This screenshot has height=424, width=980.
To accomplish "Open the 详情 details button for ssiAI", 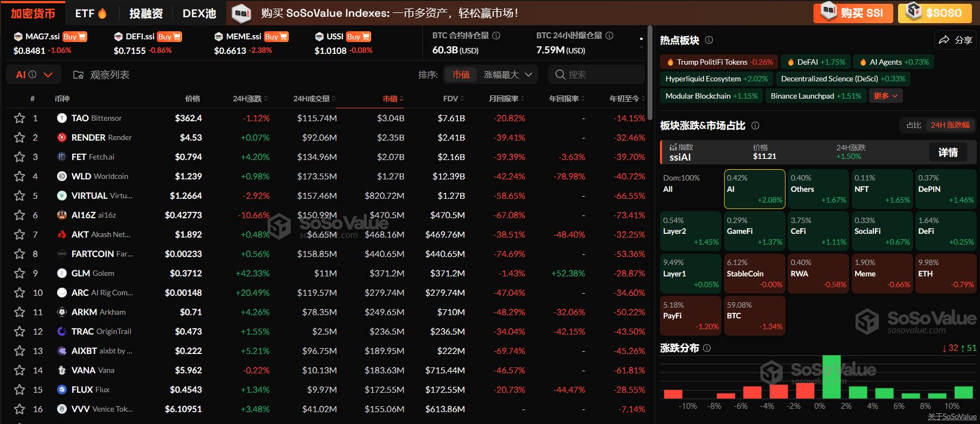I will 948,152.
